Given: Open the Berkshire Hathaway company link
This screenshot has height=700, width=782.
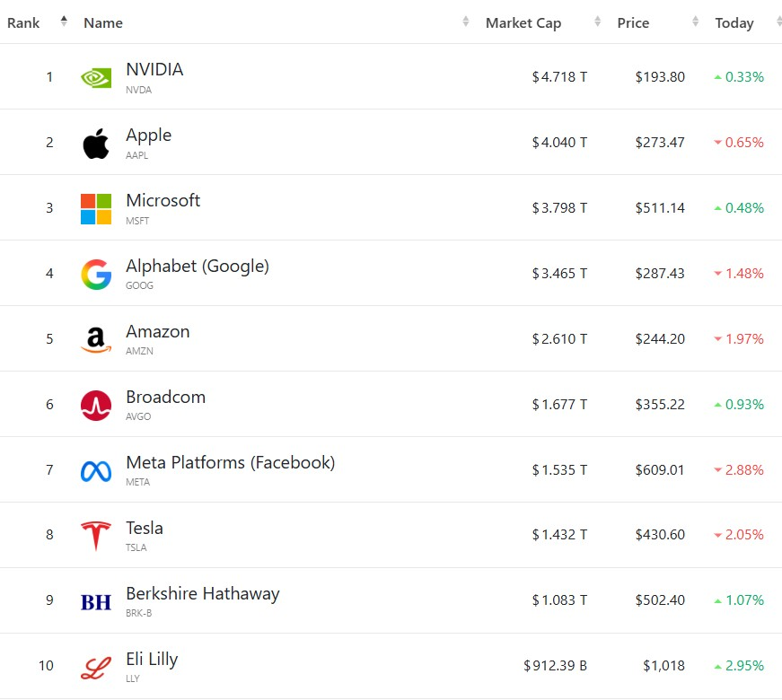Looking at the screenshot, I should point(203,594).
